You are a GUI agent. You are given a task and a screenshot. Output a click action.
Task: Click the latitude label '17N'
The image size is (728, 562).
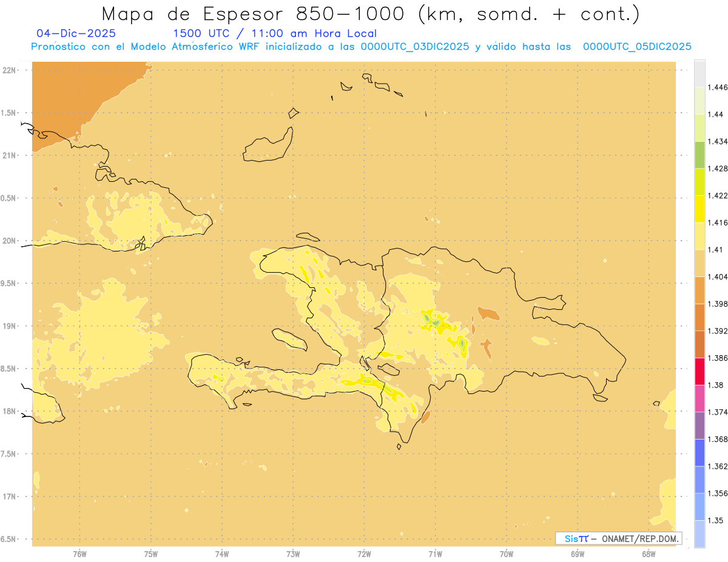tap(9, 497)
